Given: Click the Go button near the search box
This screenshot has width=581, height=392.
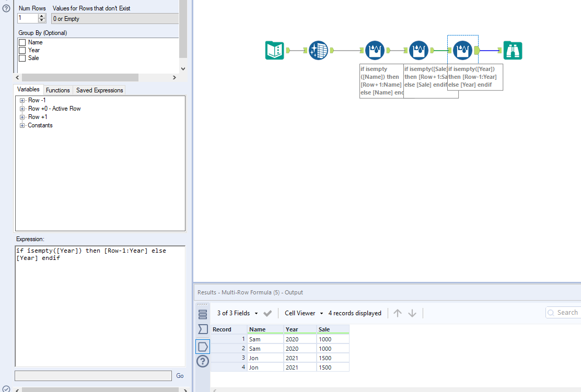Looking at the screenshot, I should [x=180, y=376].
